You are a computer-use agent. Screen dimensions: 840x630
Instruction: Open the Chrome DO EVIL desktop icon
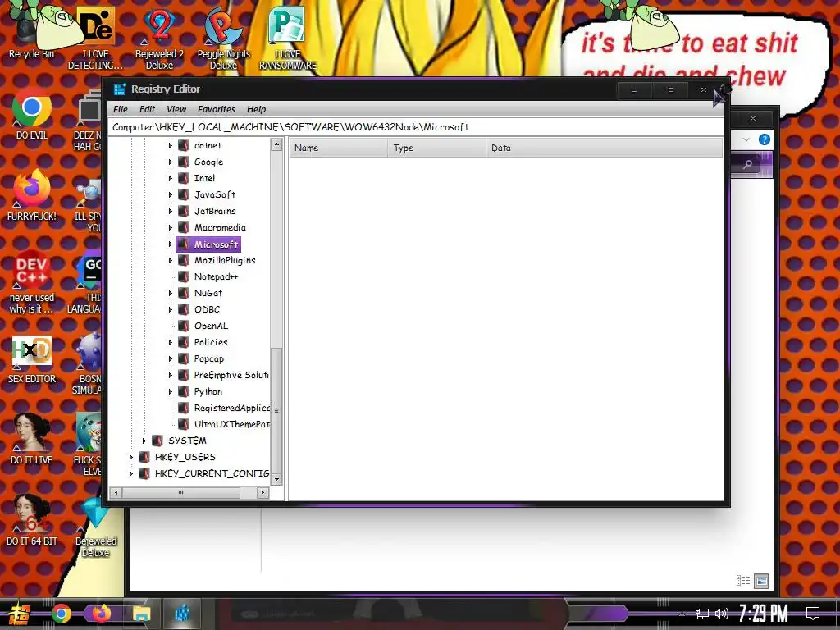(x=32, y=115)
